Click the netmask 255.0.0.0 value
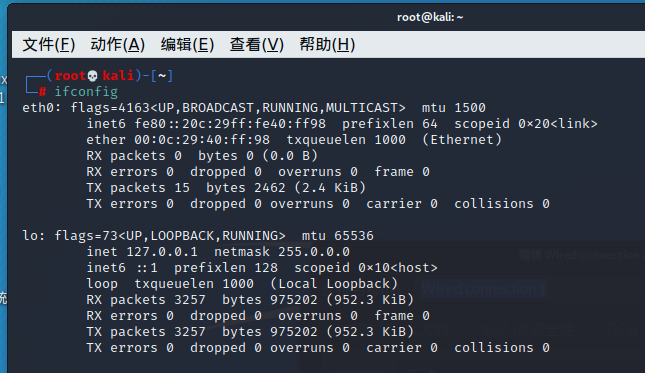The width and height of the screenshot is (645, 373). [282, 252]
